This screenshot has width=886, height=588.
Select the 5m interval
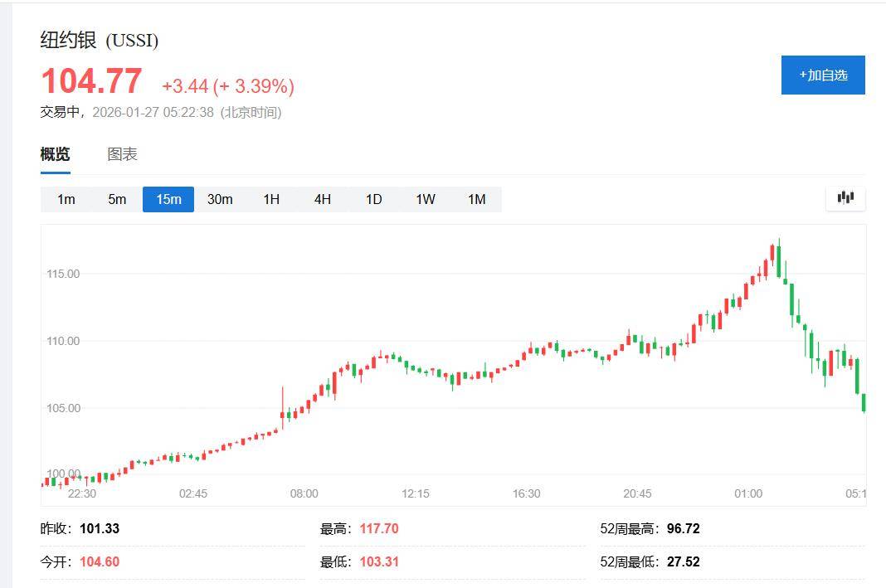pyautogui.click(x=117, y=199)
